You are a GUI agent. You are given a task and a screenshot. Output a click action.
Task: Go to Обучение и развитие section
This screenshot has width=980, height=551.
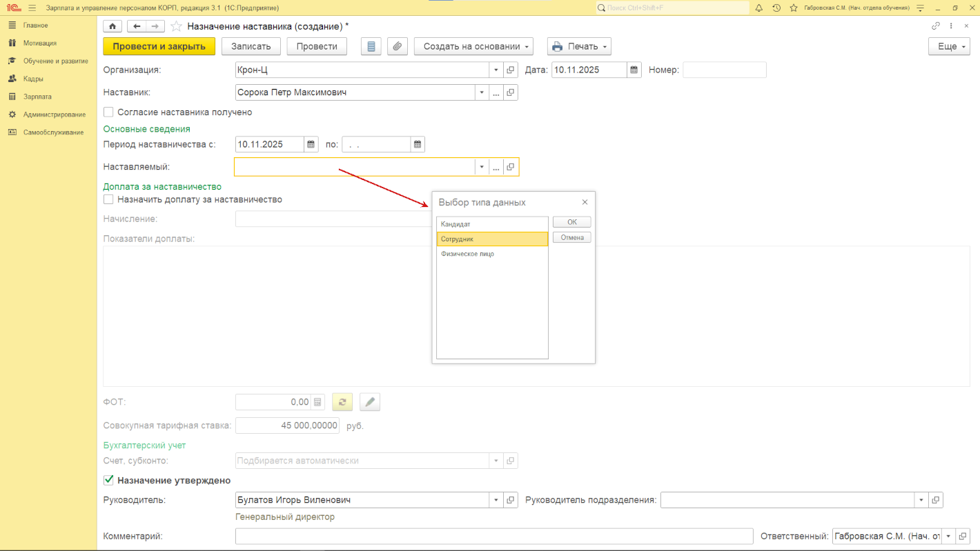tap(55, 61)
